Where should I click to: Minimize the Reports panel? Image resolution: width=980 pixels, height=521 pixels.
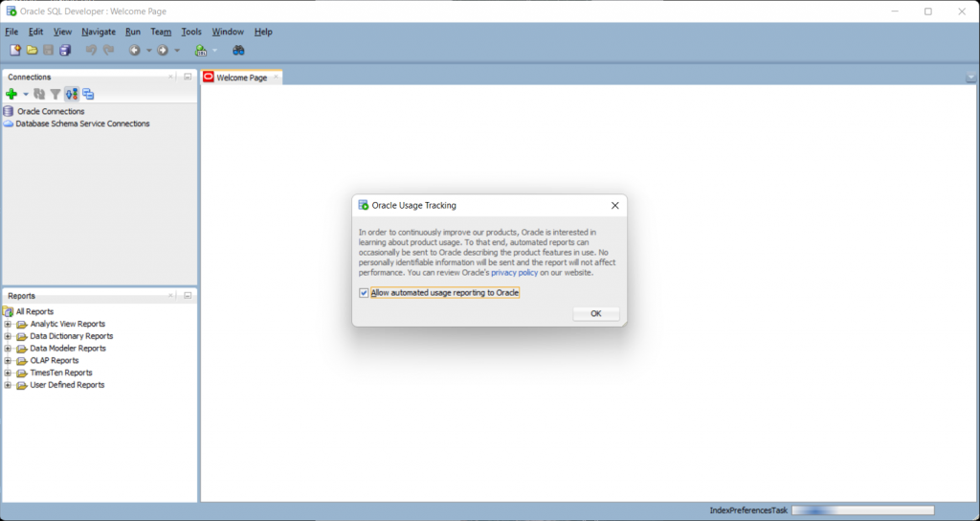point(188,295)
